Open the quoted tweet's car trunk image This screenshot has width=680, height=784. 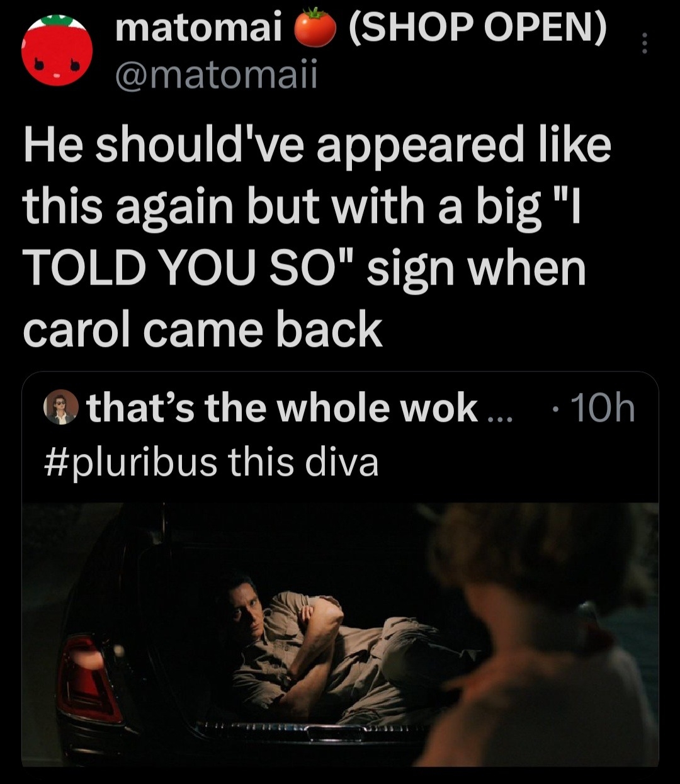pos(340,635)
